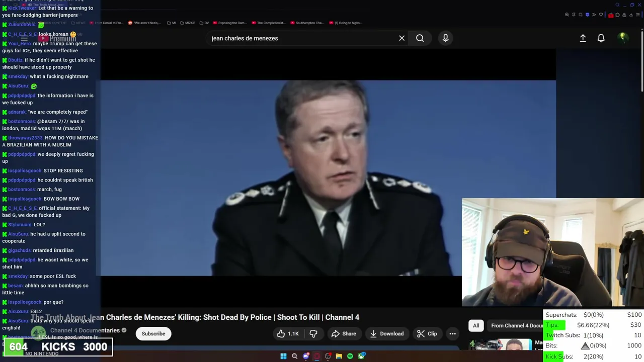Subscribe to Channel 4 Documentaries
Screen dimensions: 644x362
pos(153,334)
